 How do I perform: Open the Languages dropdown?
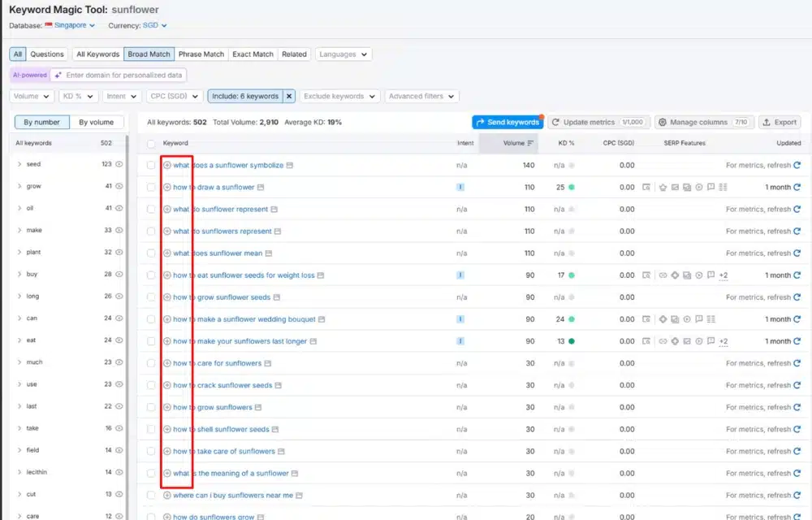click(343, 54)
